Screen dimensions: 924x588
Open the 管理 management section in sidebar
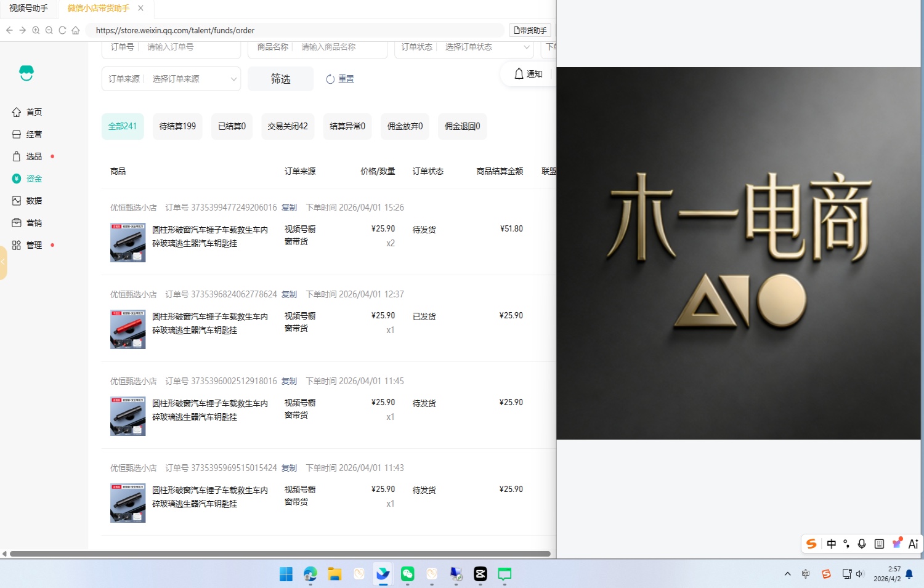[x=34, y=244]
